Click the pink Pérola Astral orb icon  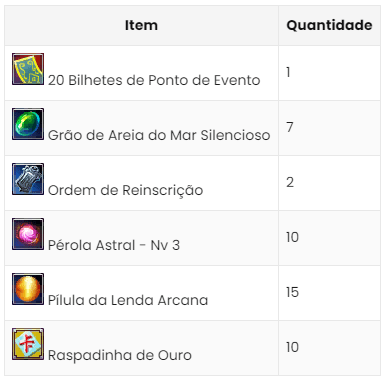(x=28, y=234)
